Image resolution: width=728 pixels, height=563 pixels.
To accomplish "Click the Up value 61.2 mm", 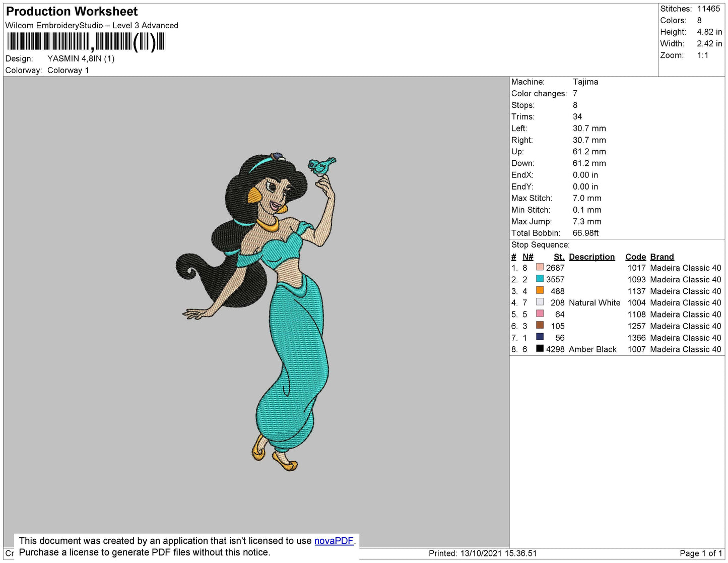I will (x=589, y=151).
